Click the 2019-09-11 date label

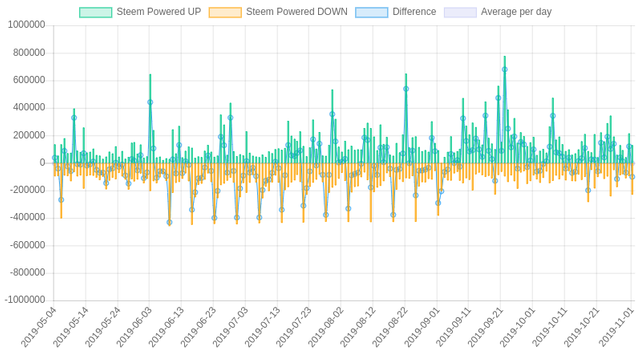click(x=454, y=328)
